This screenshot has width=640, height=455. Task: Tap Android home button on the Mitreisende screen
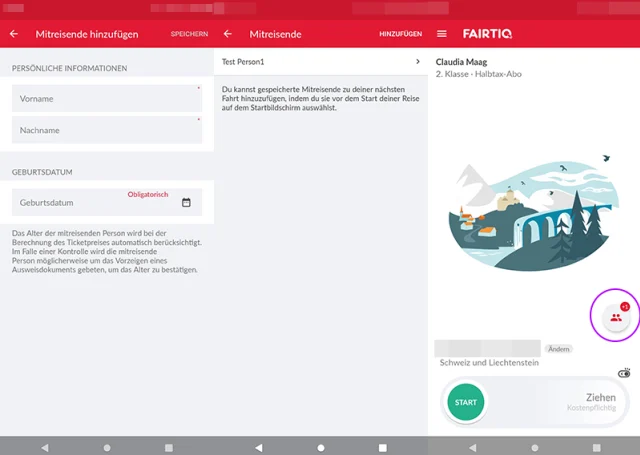coord(321,448)
